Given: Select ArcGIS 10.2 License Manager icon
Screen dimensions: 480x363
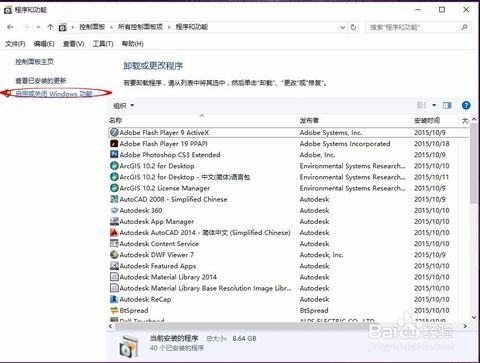Looking at the screenshot, I should point(114,188).
